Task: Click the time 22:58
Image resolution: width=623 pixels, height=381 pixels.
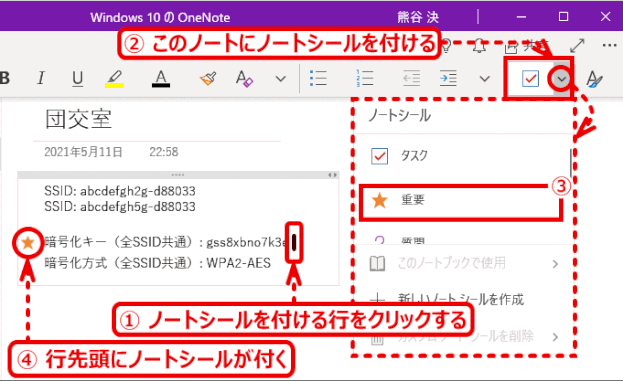Action: click(164, 152)
